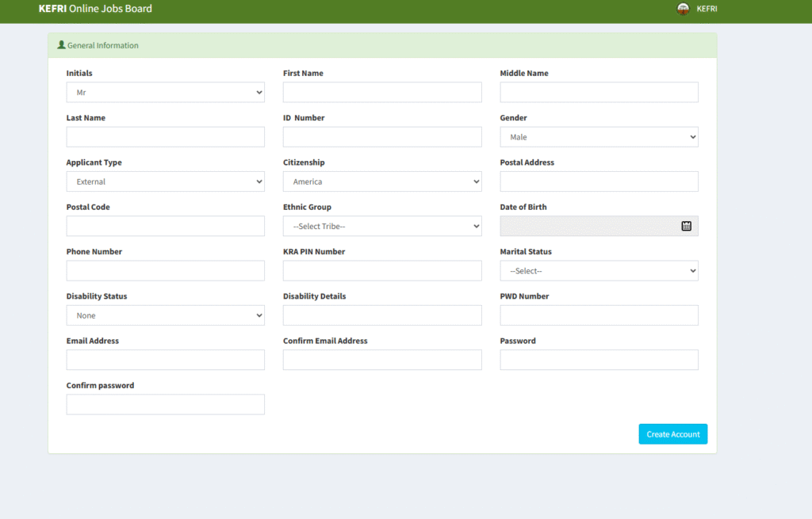Focus the Phone Number input field
The image size is (812, 519).
click(165, 271)
